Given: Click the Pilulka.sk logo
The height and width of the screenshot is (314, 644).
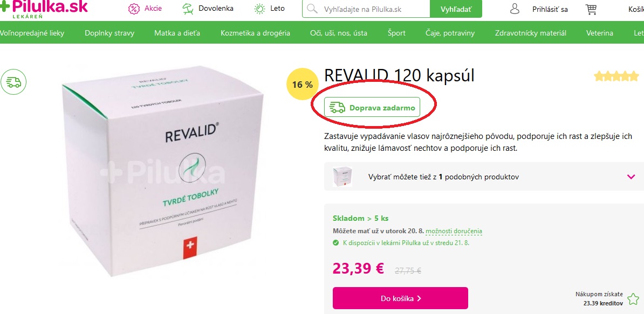Looking at the screenshot, I should pyautogui.click(x=44, y=8).
